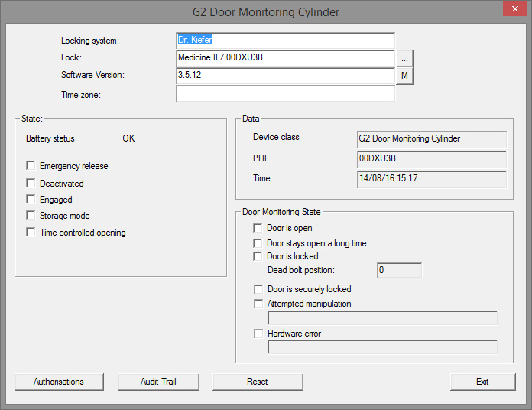Click the Audit Trail button
The image size is (532, 410).
[159, 382]
